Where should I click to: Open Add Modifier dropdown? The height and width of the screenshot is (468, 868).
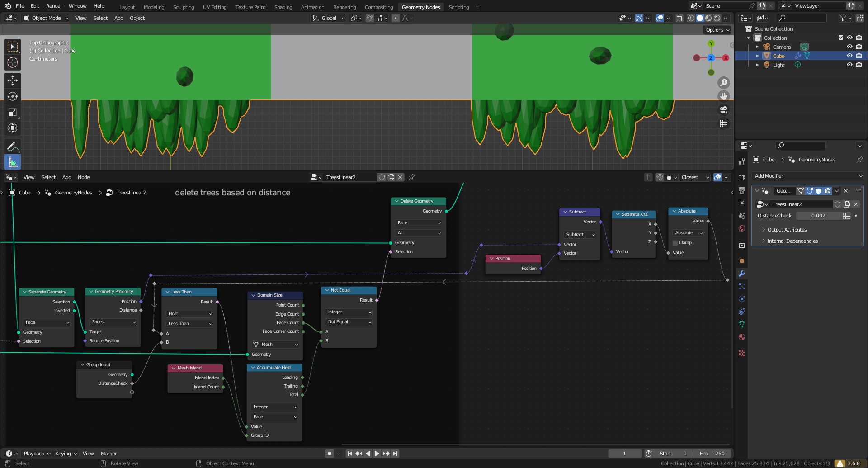807,176
